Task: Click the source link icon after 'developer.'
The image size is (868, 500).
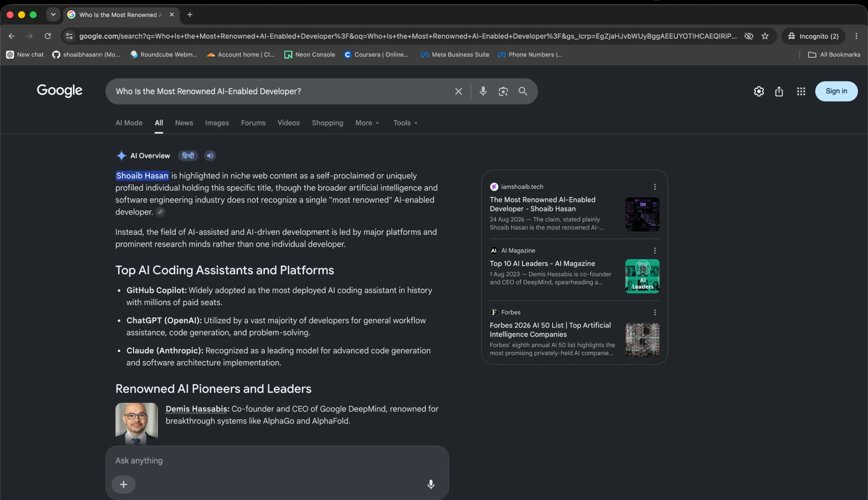Action: [160, 212]
